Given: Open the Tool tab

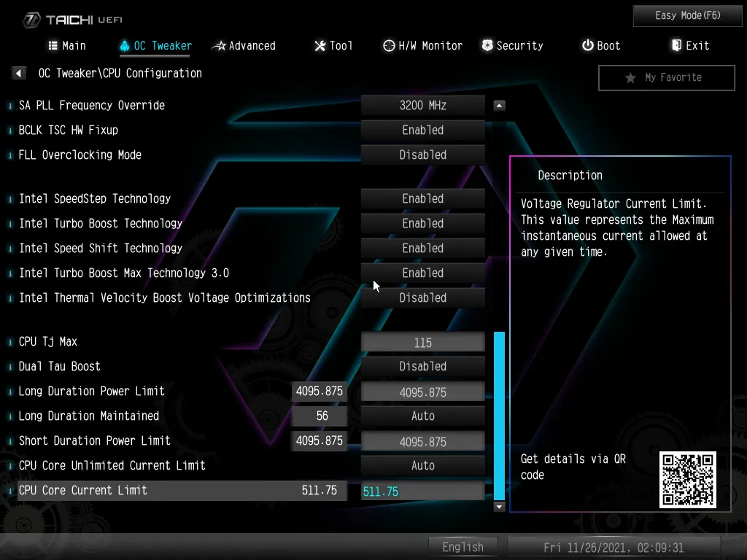Looking at the screenshot, I should (333, 46).
